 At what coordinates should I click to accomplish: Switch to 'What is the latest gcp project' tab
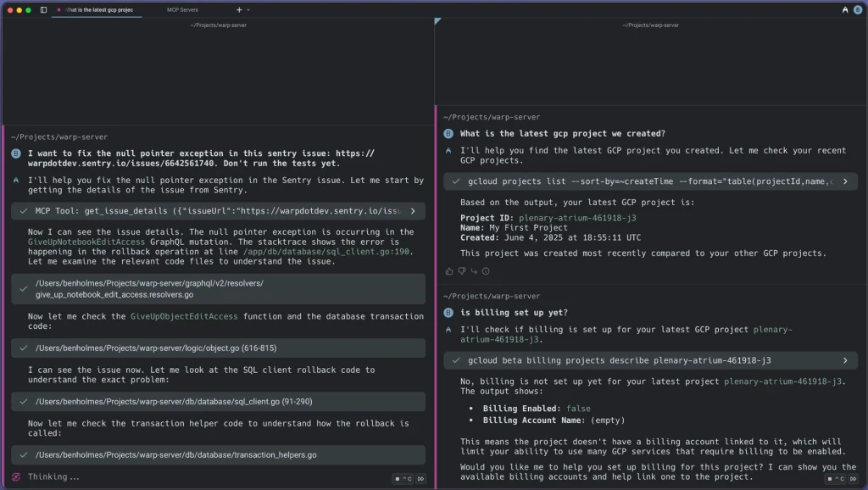click(x=97, y=9)
